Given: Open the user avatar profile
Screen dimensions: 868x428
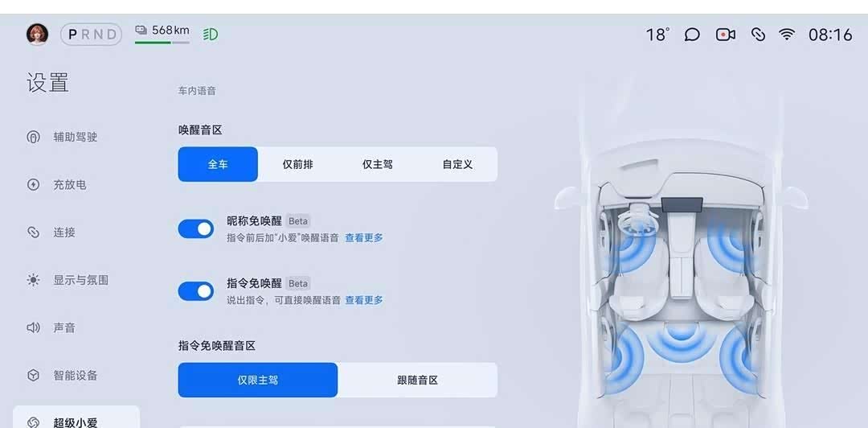Looking at the screenshot, I should click(37, 35).
